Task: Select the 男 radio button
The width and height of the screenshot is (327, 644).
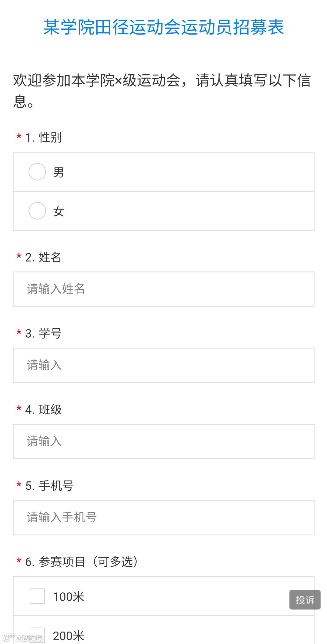Action: 37,172
